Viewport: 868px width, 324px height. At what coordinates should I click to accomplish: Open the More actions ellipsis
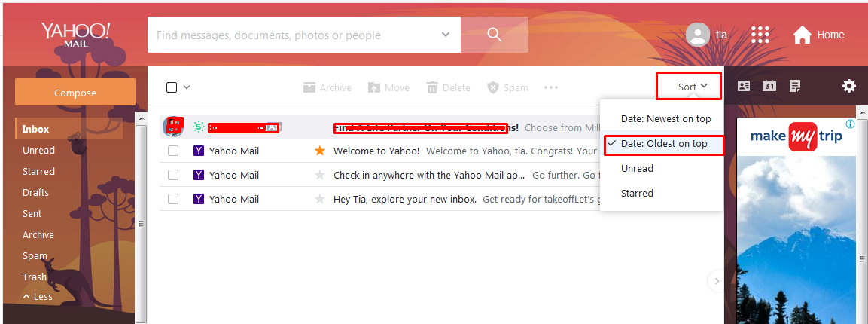(x=551, y=87)
